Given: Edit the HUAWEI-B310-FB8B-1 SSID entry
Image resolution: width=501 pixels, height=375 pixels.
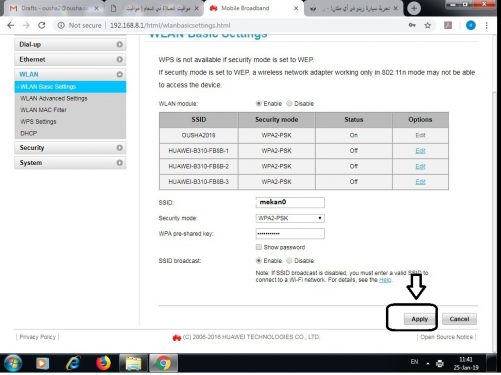Looking at the screenshot, I should click(420, 151).
